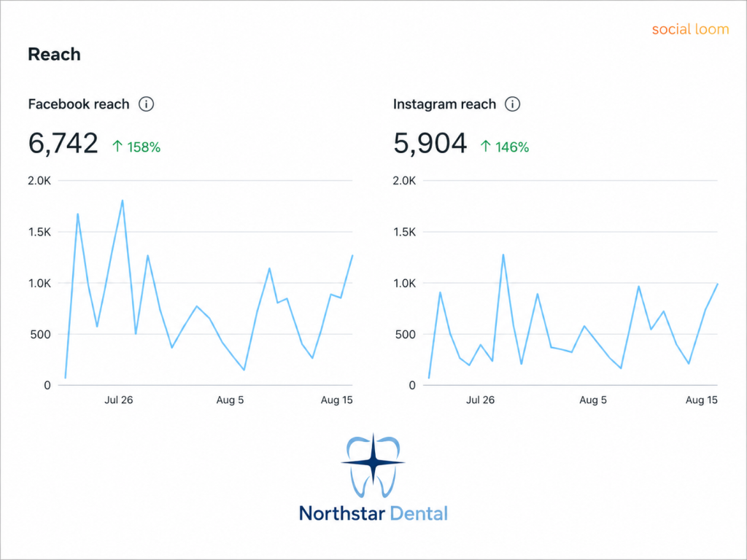This screenshot has height=560, width=747.
Task: Click the Instagram reach info icon
Action: point(512,104)
